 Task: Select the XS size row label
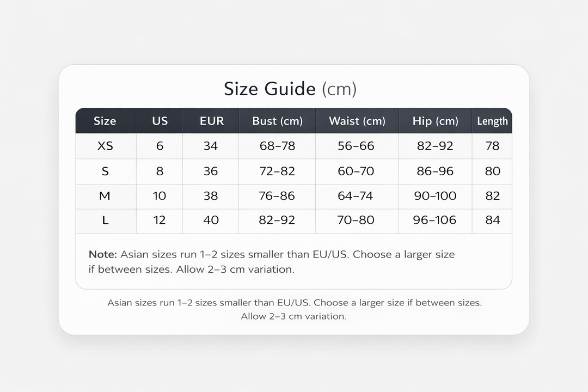pyautogui.click(x=105, y=146)
